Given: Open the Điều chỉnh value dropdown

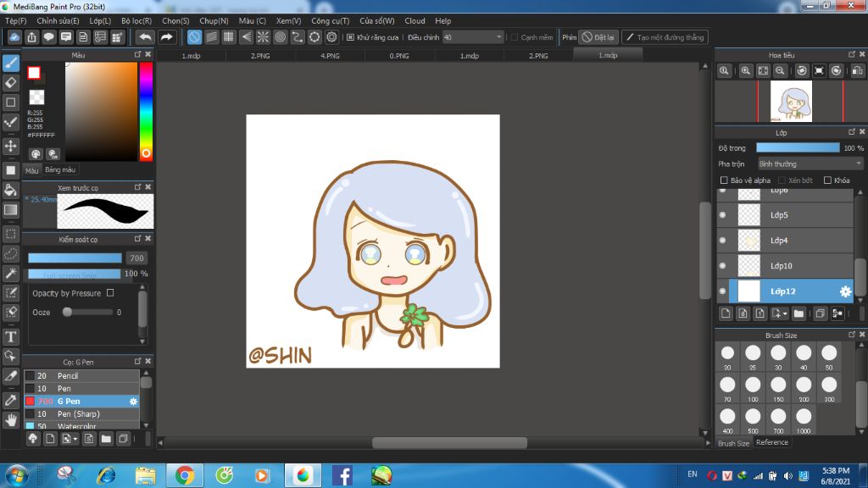Looking at the screenshot, I should coord(473,37).
